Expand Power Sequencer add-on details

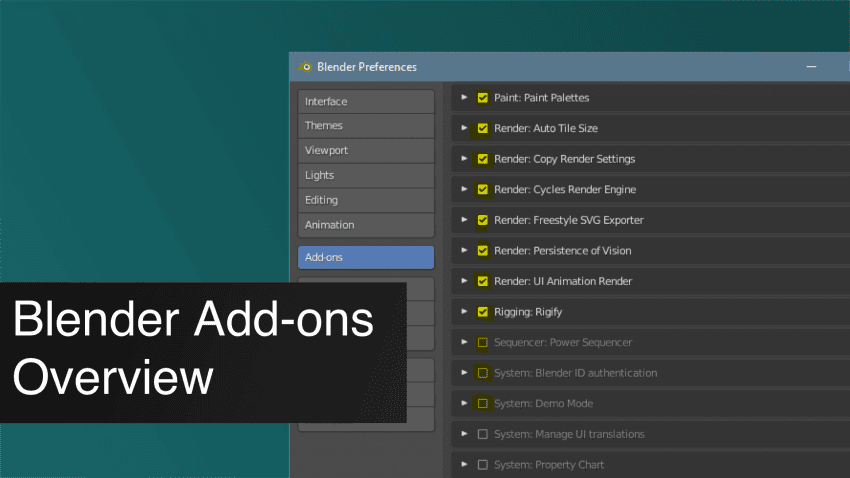(464, 342)
